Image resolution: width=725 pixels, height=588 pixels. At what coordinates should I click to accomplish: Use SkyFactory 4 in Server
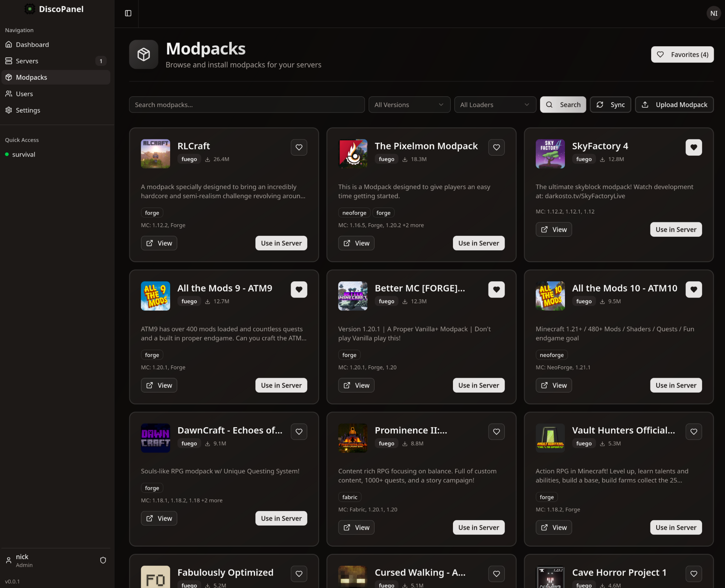pyautogui.click(x=676, y=230)
